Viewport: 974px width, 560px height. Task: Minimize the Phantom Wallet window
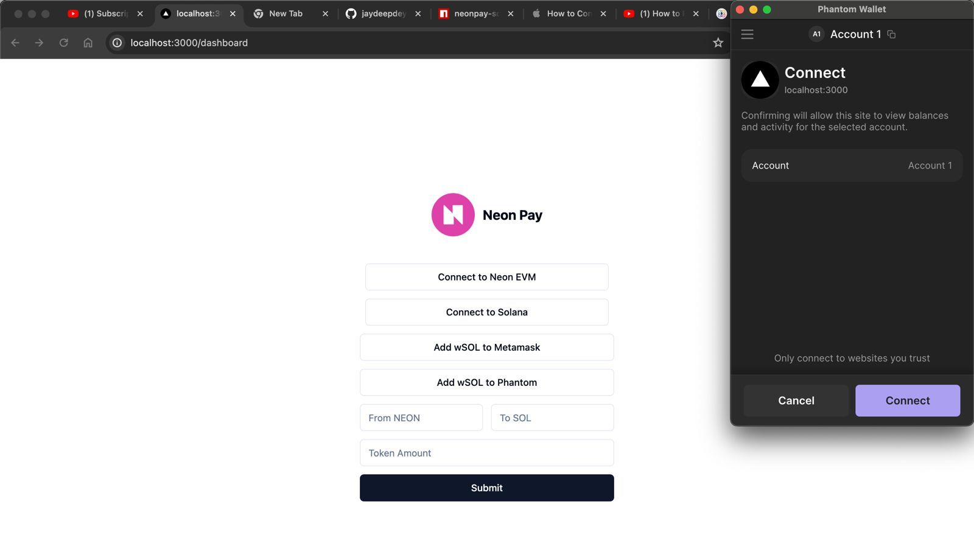754,10
